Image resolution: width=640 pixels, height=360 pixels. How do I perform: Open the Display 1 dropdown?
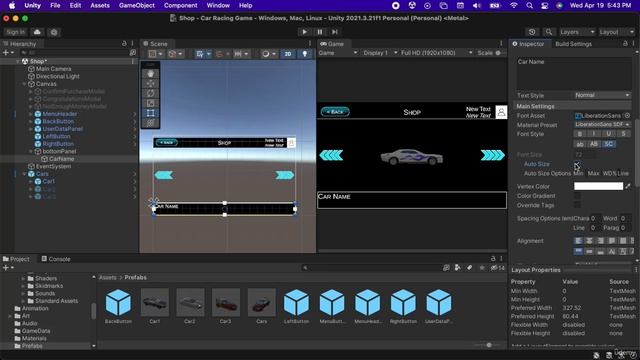380,53
